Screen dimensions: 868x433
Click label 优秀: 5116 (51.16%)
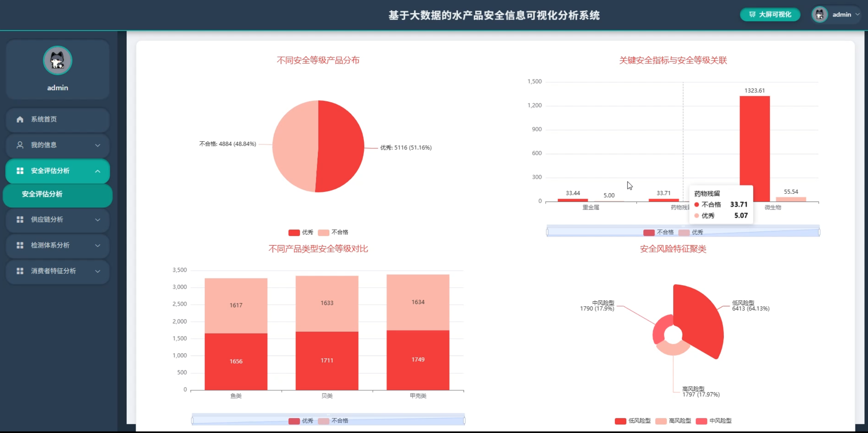pos(406,148)
